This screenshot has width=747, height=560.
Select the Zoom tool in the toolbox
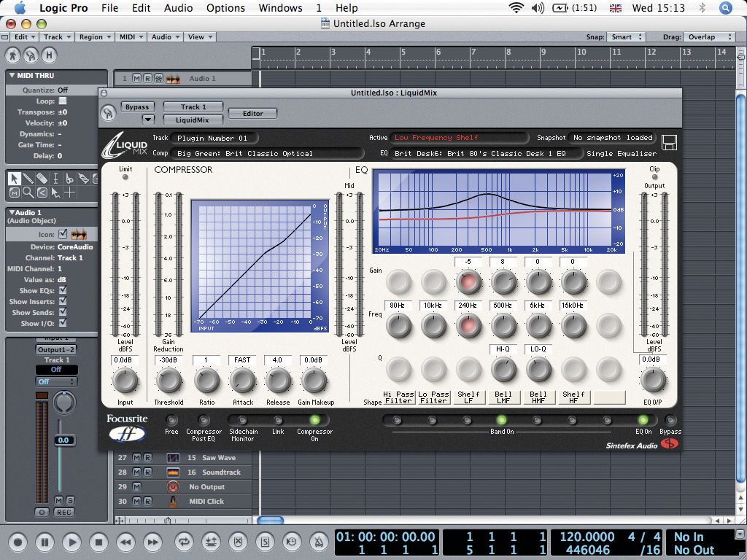(x=28, y=192)
